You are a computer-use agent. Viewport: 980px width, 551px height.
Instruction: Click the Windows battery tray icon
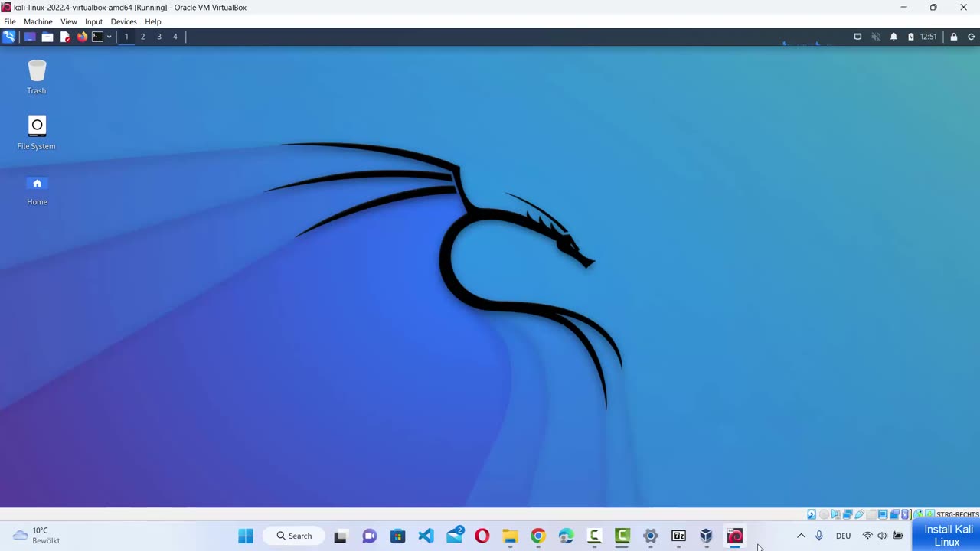pyautogui.click(x=898, y=536)
